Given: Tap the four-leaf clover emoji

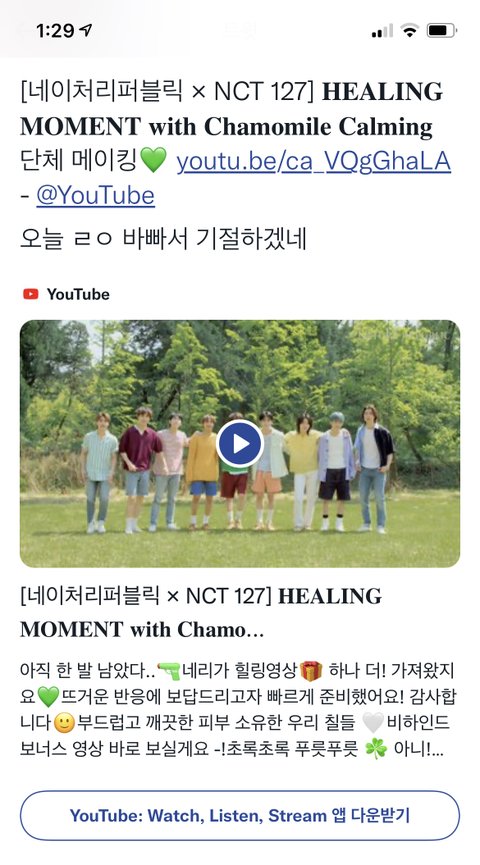Looking at the screenshot, I should pos(376,749).
